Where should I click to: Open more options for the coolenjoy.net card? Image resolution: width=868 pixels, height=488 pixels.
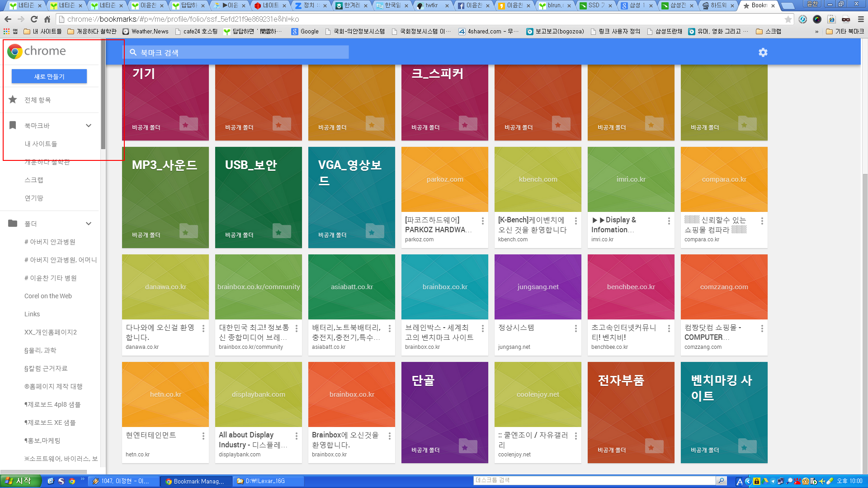point(576,436)
